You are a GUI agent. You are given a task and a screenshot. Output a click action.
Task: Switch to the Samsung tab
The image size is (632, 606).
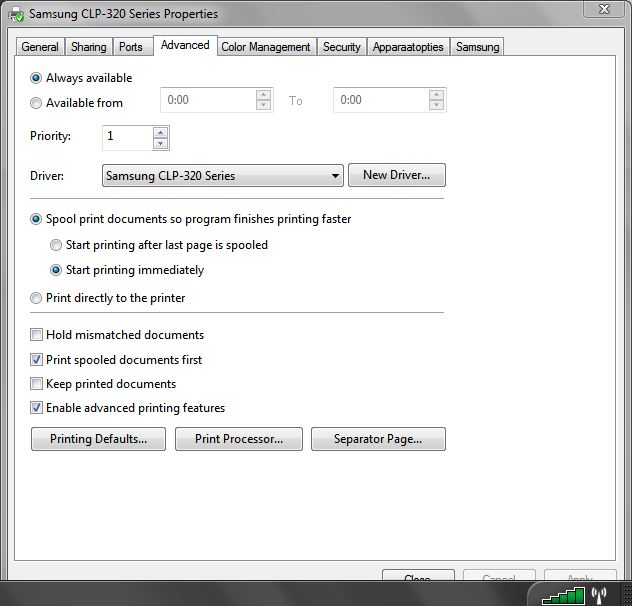478,47
